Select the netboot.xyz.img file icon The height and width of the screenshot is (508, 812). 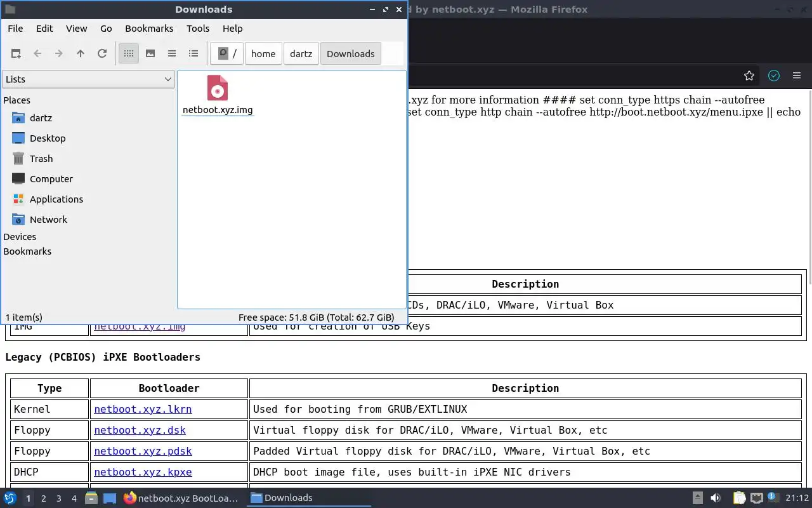click(218, 88)
